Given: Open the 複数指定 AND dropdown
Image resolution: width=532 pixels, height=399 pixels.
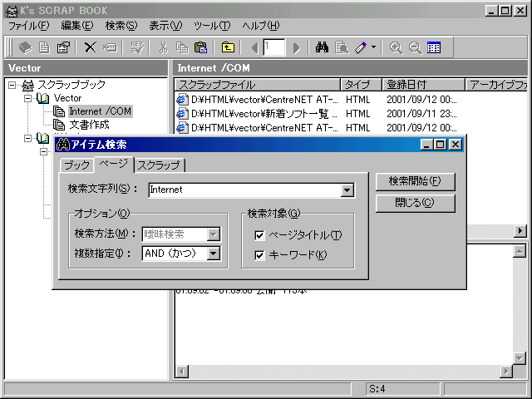Looking at the screenshot, I should click(x=214, y=254).
